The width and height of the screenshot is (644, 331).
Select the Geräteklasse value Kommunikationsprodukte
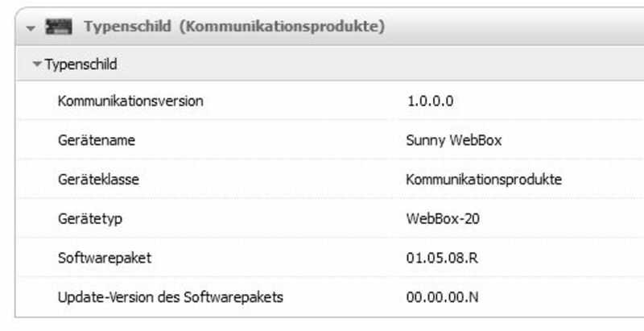[x=484, y=180]
